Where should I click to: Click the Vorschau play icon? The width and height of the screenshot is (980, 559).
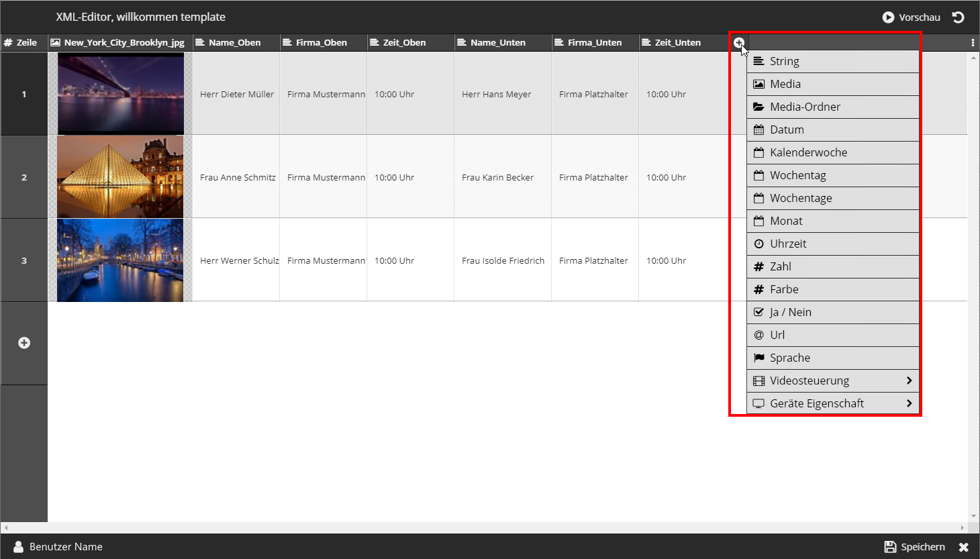coord(888,17)
